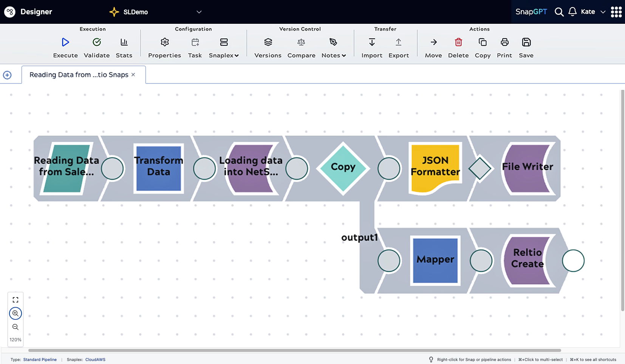Expand the Snaplex dropdown

[x=224, y=55]
